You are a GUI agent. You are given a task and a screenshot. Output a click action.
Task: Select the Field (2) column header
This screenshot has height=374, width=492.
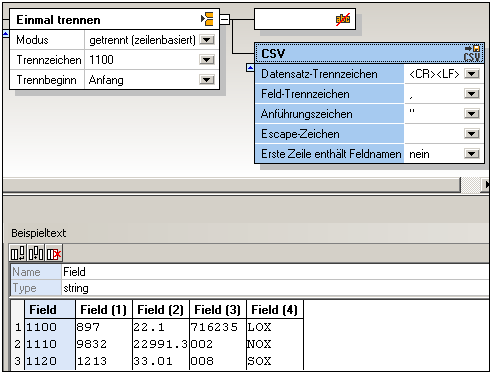click(161, 310)
